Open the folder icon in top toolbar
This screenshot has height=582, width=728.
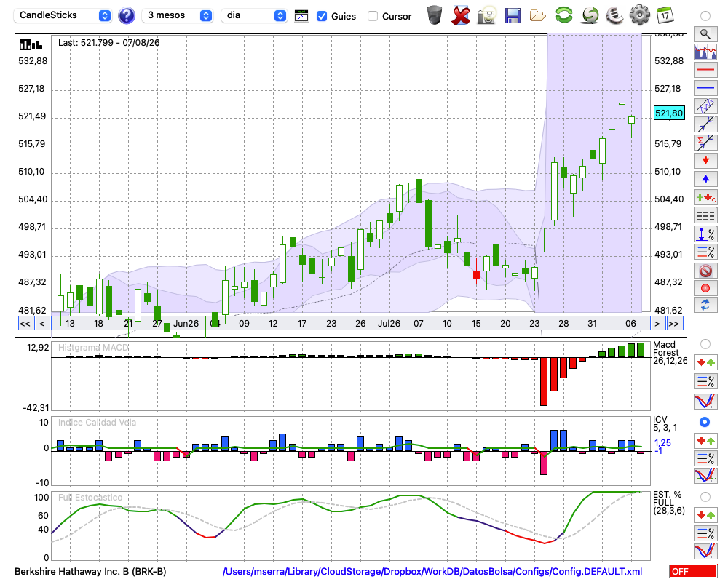(538, 16)
